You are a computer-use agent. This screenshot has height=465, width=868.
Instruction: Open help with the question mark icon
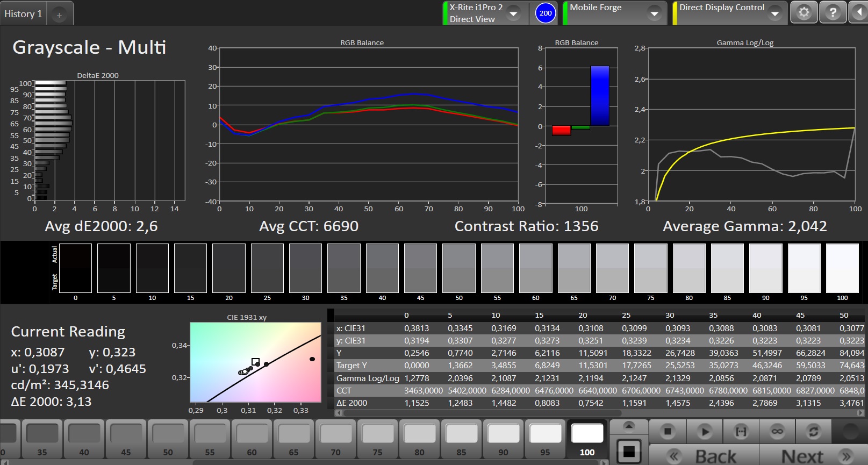[x=833, y=12]
